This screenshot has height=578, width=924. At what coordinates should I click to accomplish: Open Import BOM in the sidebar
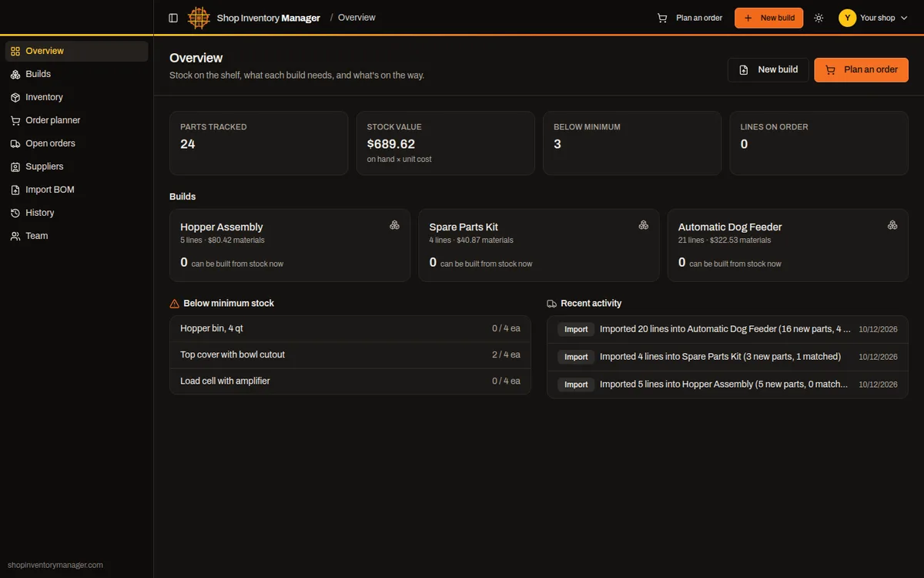click(76, 190)
